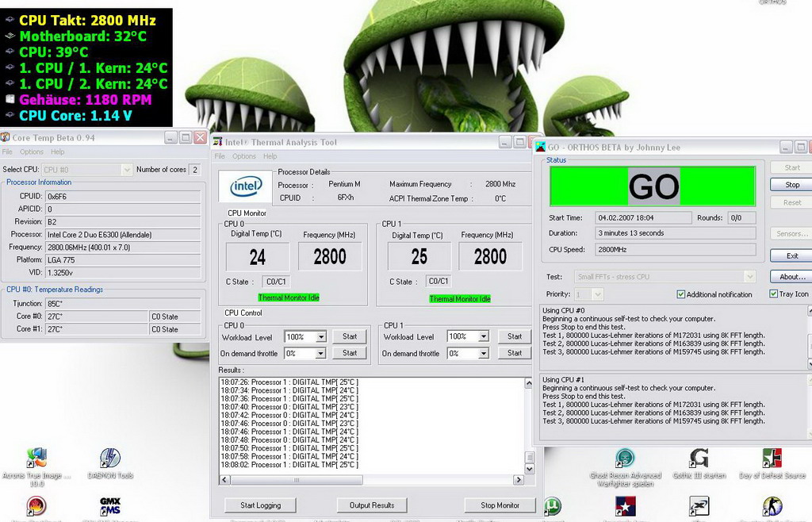Screen dimensions: 812x522
Task: Click the CPU 1 Thermal Monitor Idle label
Action: [460, 299]
